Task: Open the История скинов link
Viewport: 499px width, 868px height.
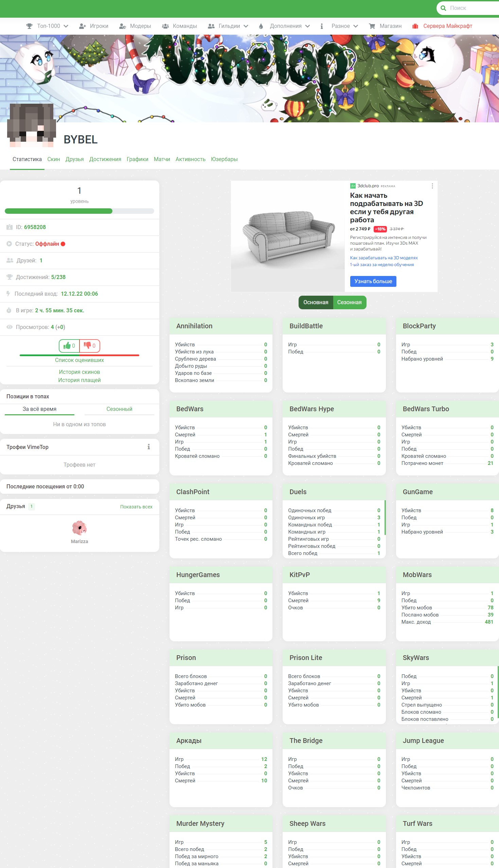Action: 79,372
